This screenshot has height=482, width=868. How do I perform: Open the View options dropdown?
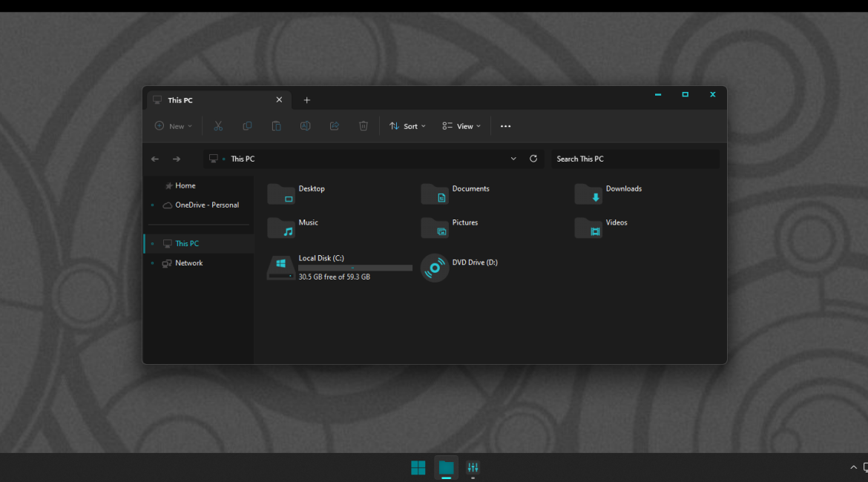461,126
